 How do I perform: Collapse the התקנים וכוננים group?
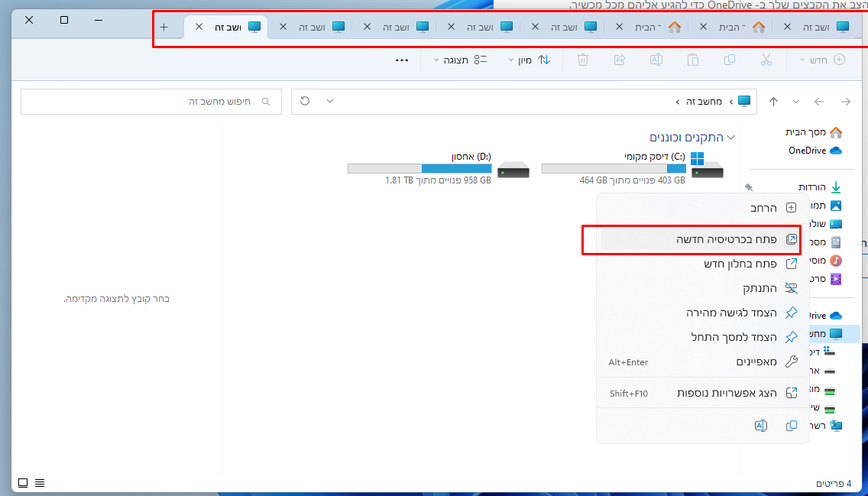730,137
